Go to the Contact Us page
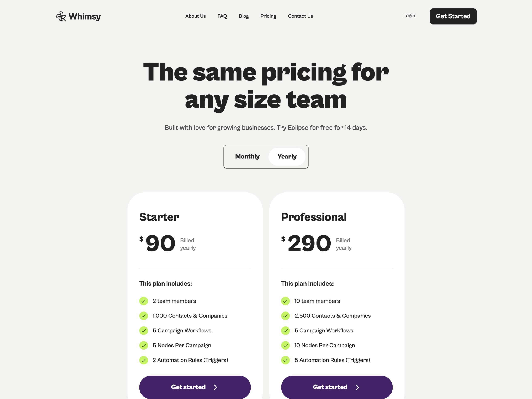The image size is (532, 399). (300, 16)
